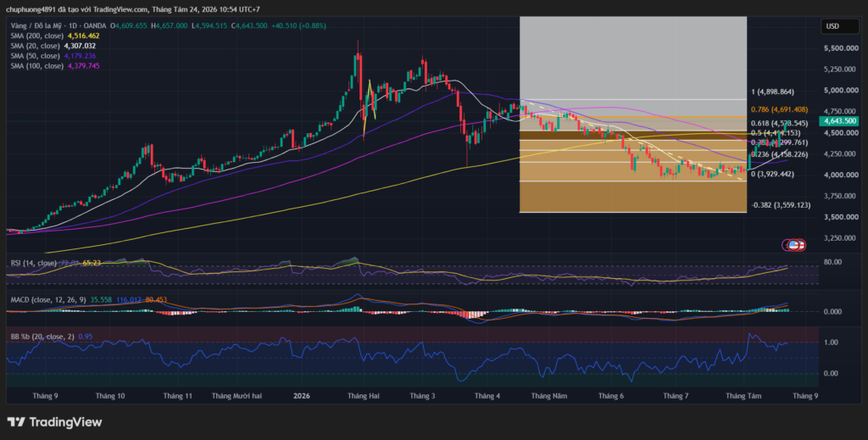Screen dimensions: 868x440
Task: Select the SMA (50, close) legend row
Action: (x=53, y=56)
